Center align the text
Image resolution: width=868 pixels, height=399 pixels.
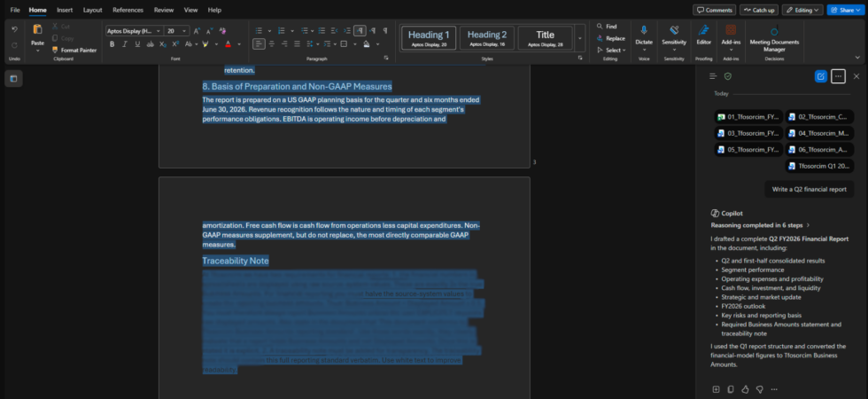pyautogui.click(x=271, y=43)
